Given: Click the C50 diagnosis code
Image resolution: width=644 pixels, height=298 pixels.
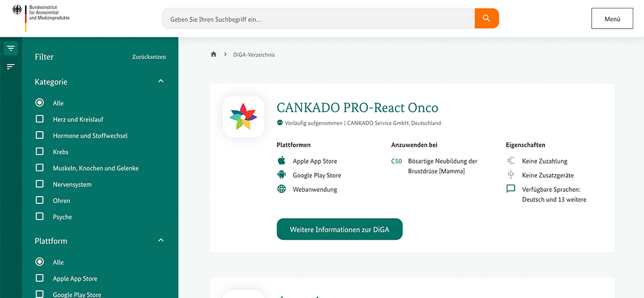Looking at the screenshot, I should point(397,162).
